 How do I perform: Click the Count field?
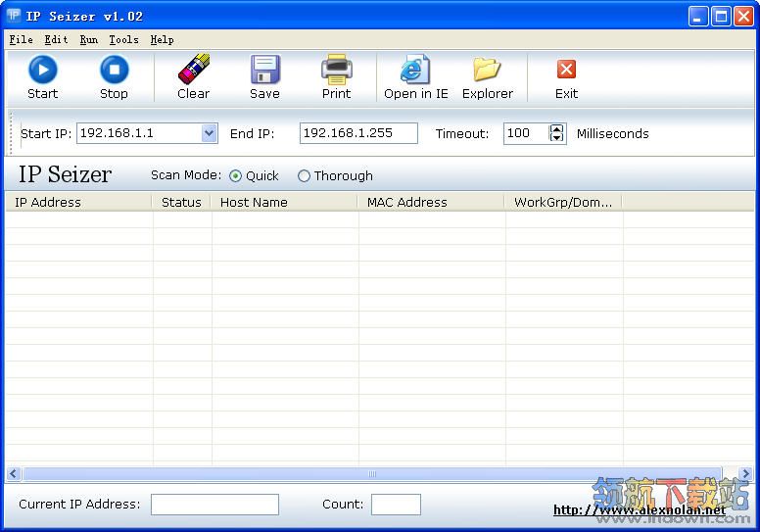pos(396,505)
